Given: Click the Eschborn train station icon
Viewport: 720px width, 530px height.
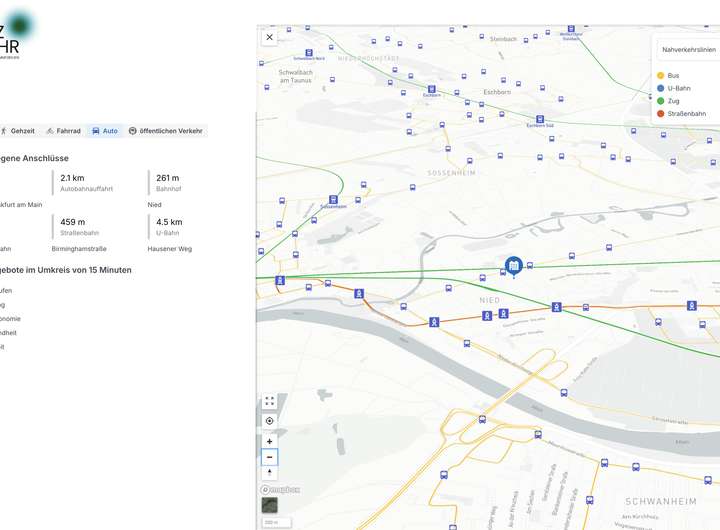Looking at the screenshot, I should coord(431,89).
